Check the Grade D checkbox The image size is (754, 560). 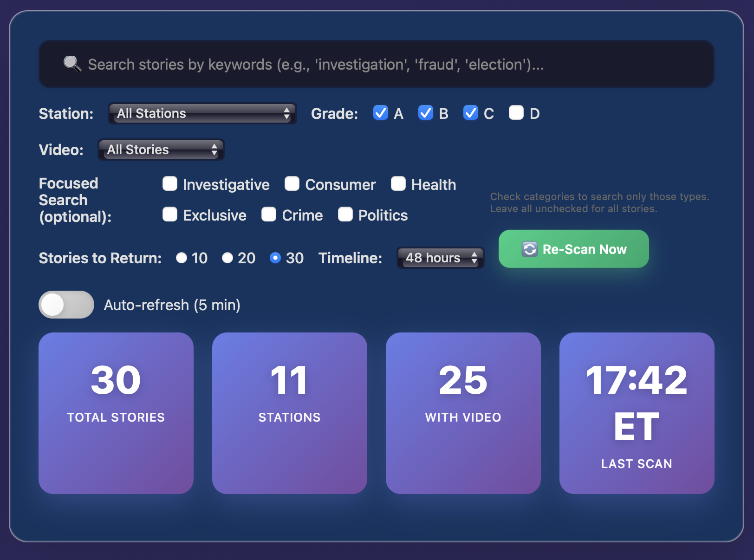coord(516,113)
